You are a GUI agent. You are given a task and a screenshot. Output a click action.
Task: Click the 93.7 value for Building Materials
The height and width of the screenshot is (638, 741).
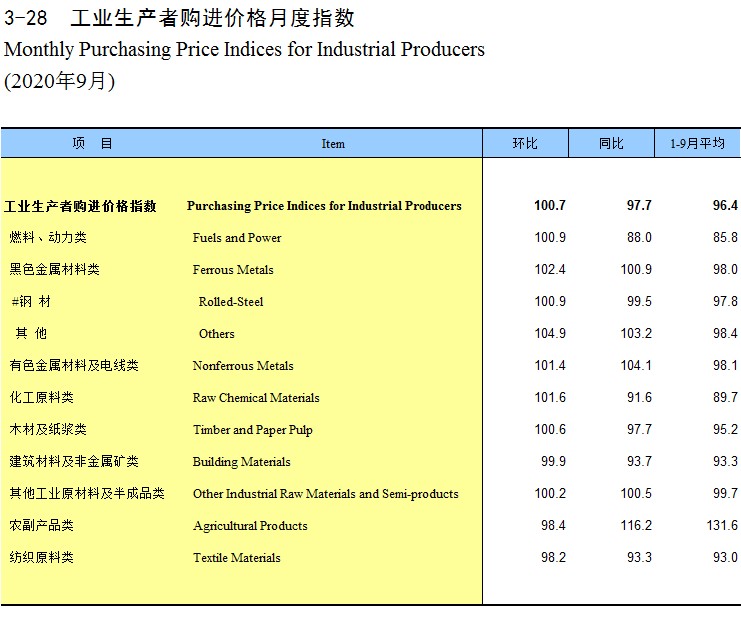coord(639,461)
